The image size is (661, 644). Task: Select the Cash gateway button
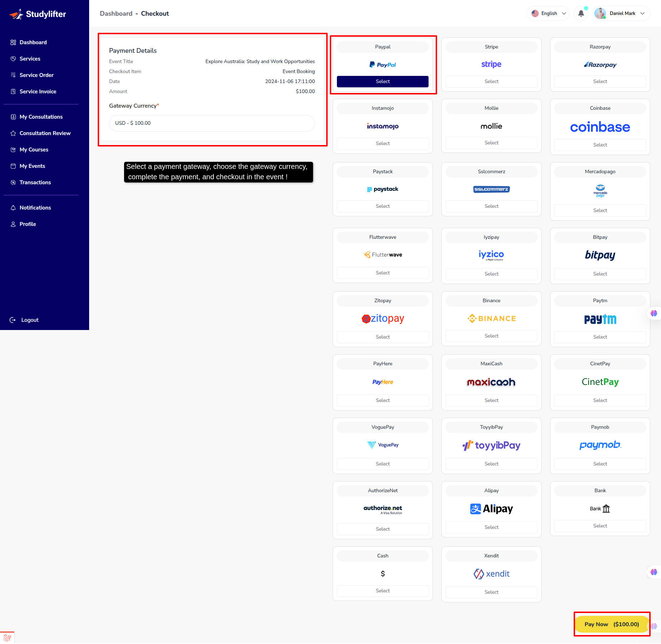pyautogui.click(x=383, y=591)
